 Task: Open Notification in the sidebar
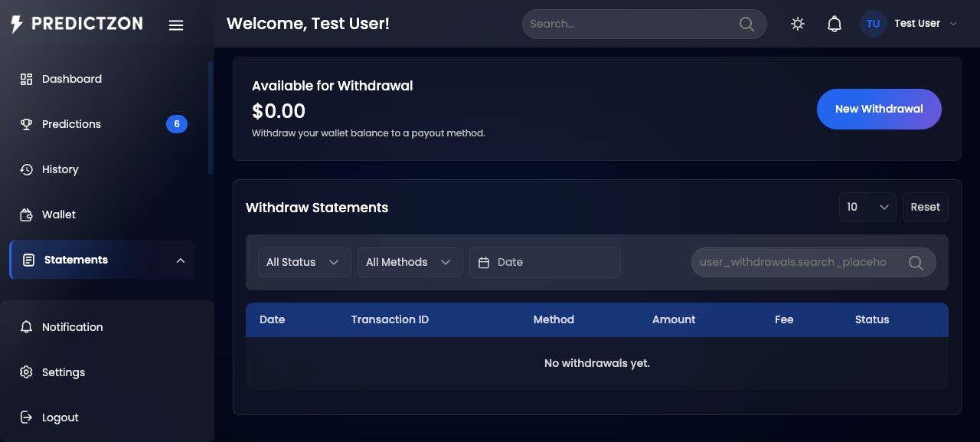pyautogui.click(x=102, y=327)
